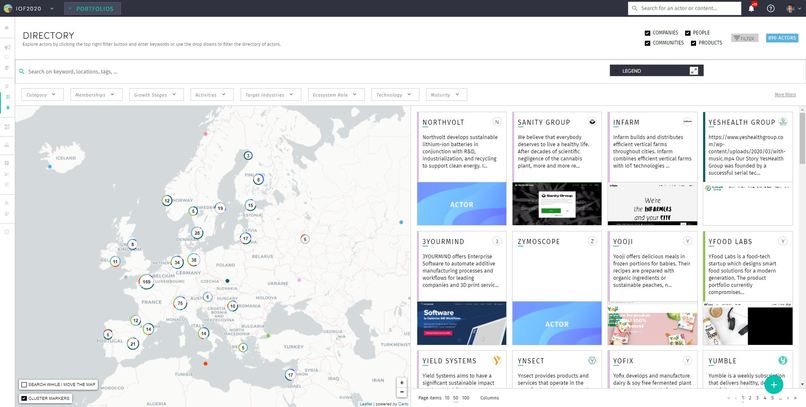Click the Filter button

coord(744,38)
